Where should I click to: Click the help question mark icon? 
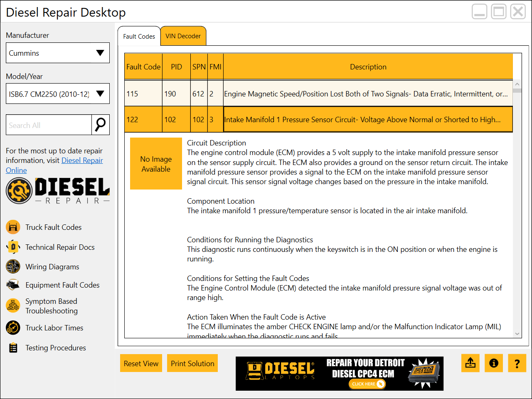517,363
